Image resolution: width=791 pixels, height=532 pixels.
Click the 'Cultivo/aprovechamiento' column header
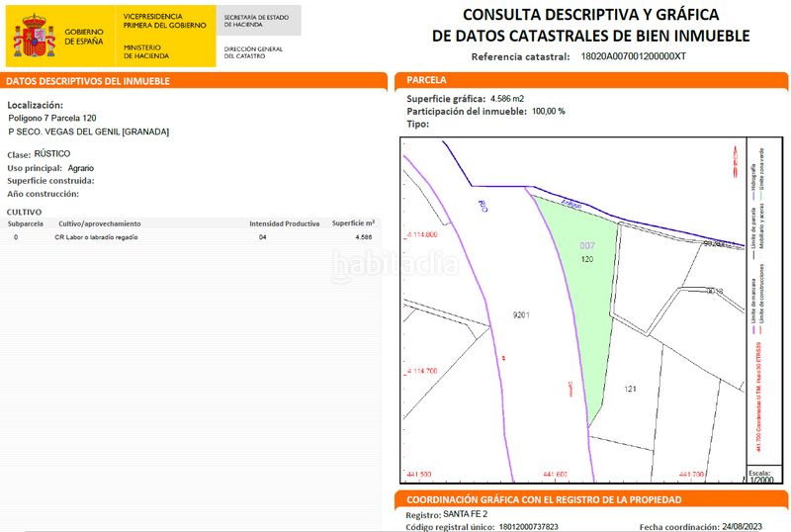pos(100,223)
